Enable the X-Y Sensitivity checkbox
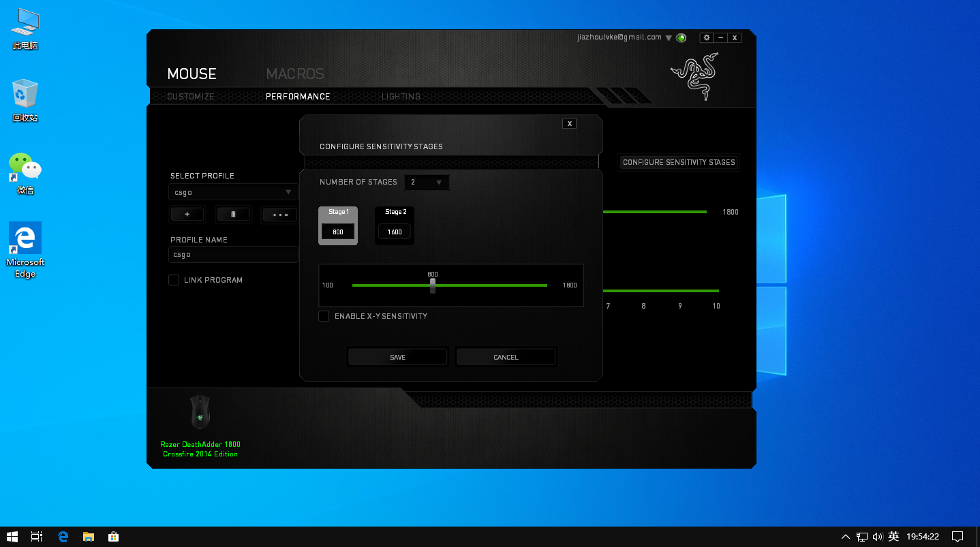Image resolution: width=980 pixels, height=547 pixels. click(324, 316)
